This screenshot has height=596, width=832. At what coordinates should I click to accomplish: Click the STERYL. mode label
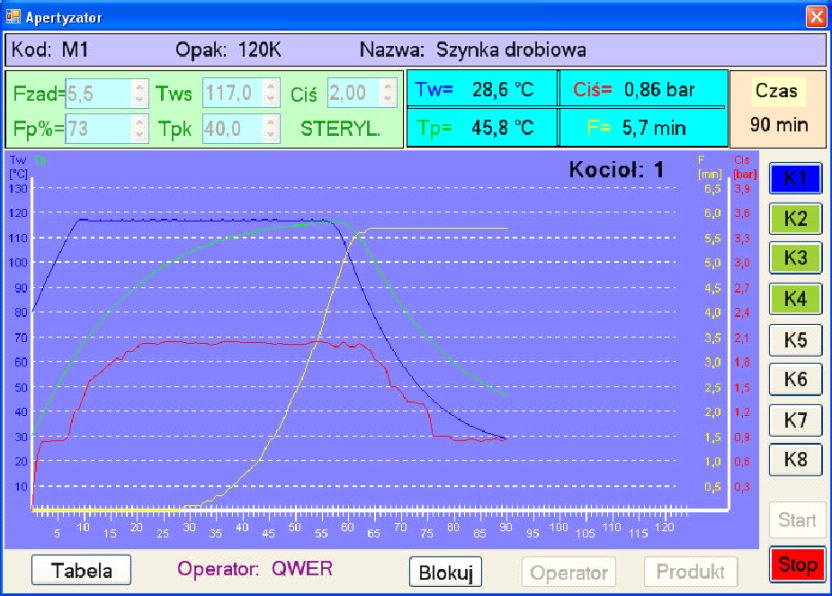[x=341, y=128]
